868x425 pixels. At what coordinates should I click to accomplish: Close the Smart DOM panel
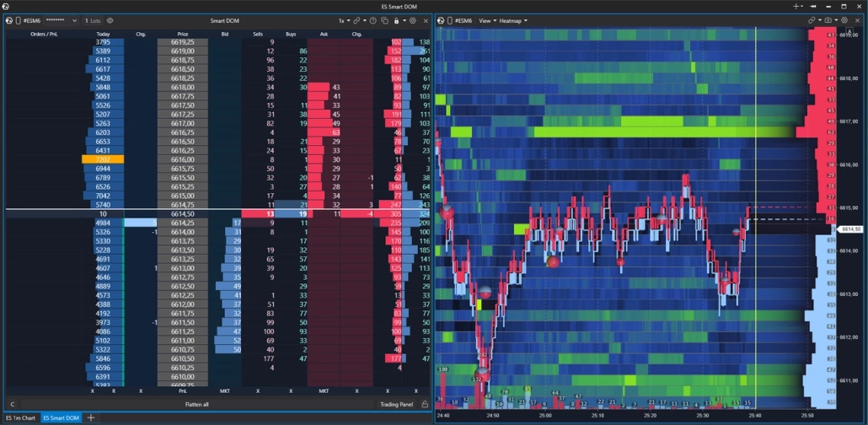pyautogui.click(x=426, y=20)
